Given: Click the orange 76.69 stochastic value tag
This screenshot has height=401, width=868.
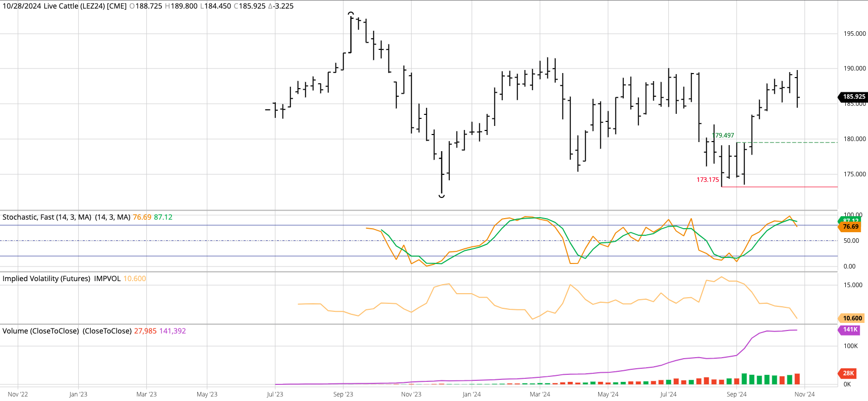Looking at the screenshot, I should pos(850,227).
